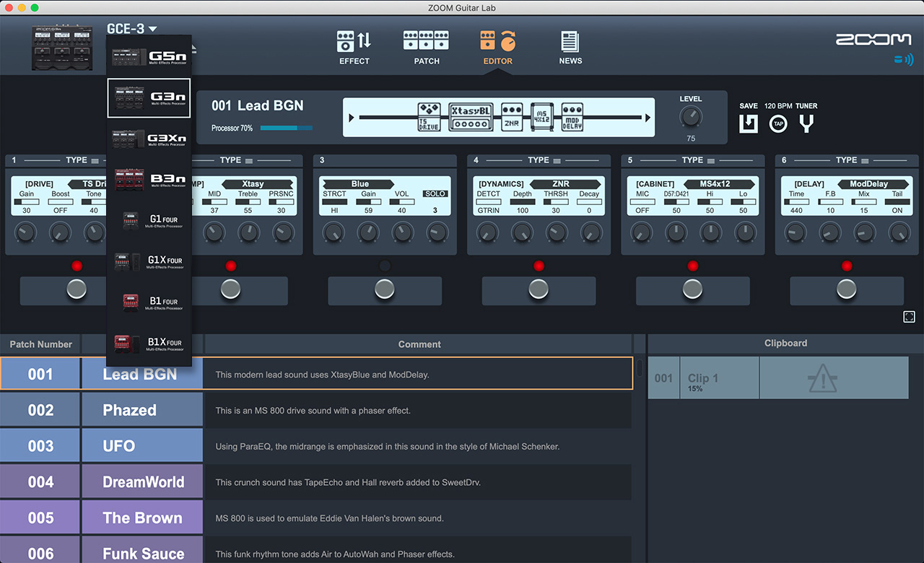Select patch 002 Phazed

click(x=316, y=410)
